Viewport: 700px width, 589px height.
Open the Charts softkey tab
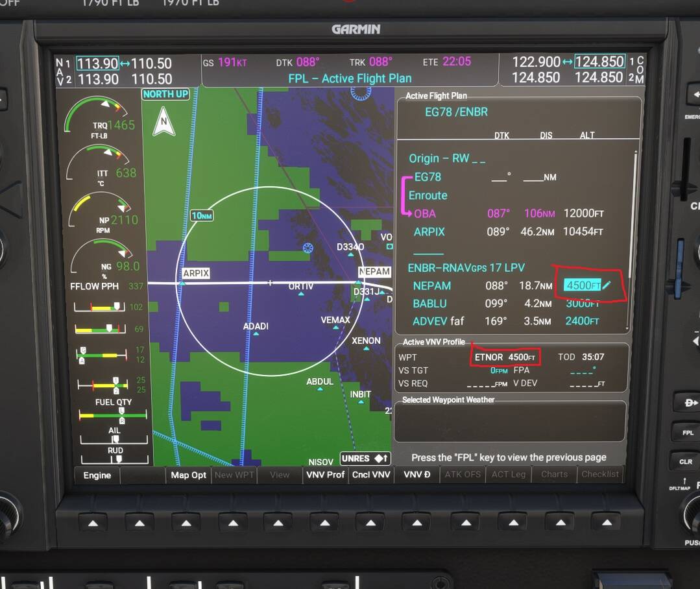coord(553,474)
